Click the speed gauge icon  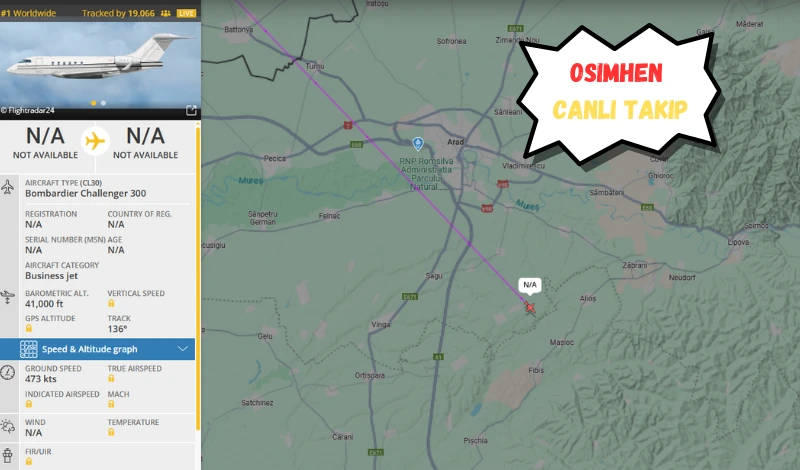click(8, 373)
